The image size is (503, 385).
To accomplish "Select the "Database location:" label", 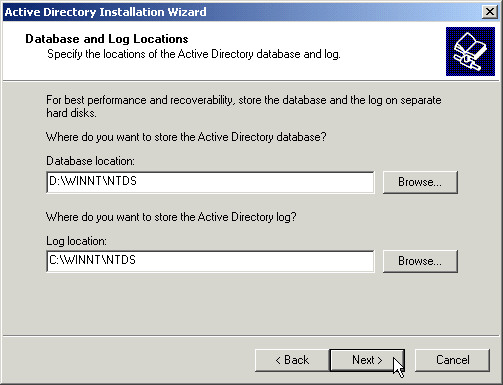I will (90, 161).
